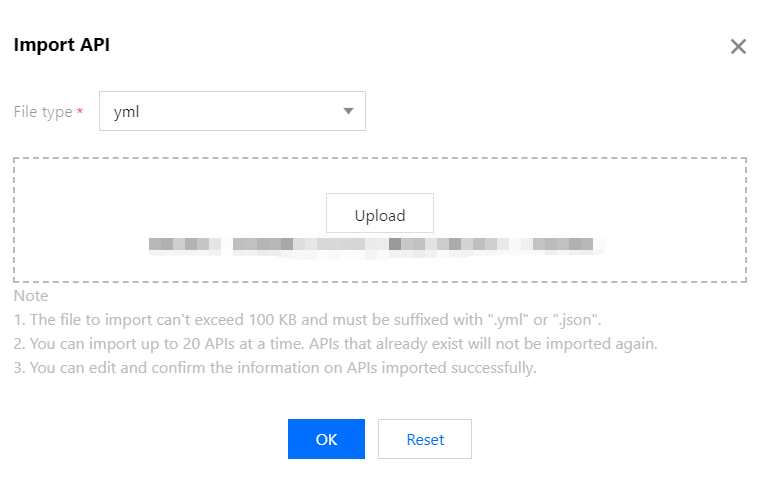Click the Note heading
This screenshot has width=769, height=492.
[31, 296]
